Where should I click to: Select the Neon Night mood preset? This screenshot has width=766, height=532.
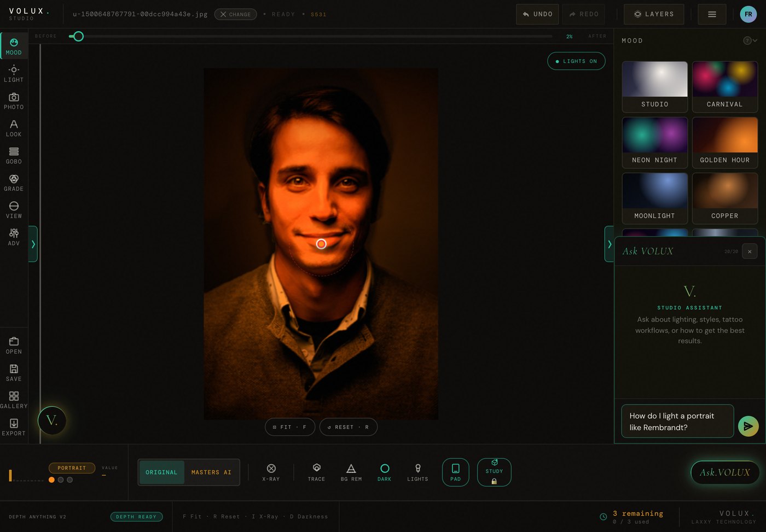[655, 143]
